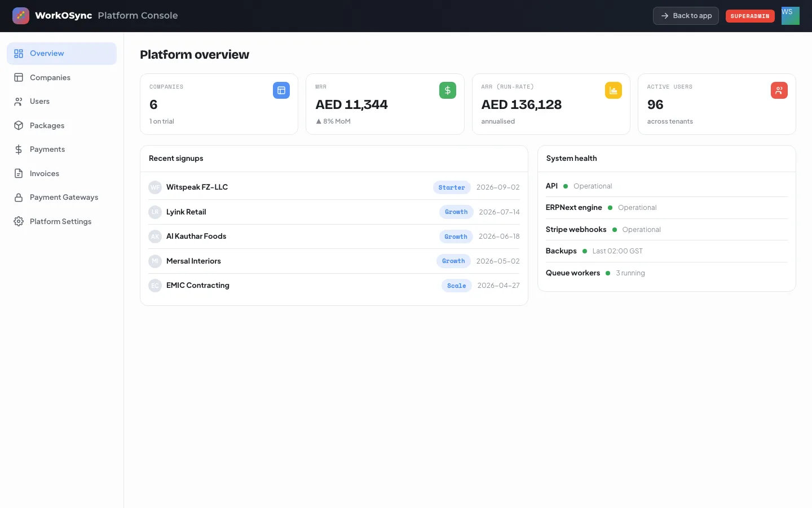Select EMIC Contracting company name
The height and width of the screenshot is (508, 812).
[x=198, y=286]
